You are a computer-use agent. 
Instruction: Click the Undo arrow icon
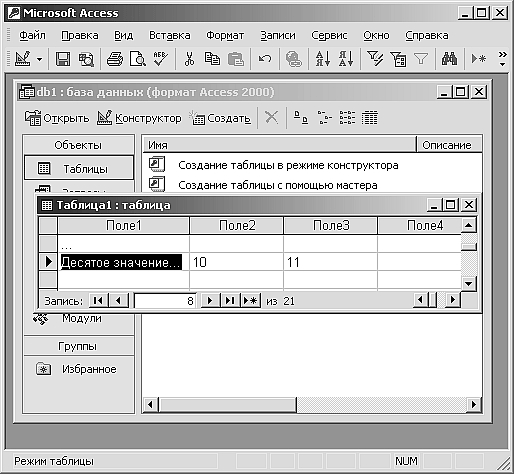(265, 59)
